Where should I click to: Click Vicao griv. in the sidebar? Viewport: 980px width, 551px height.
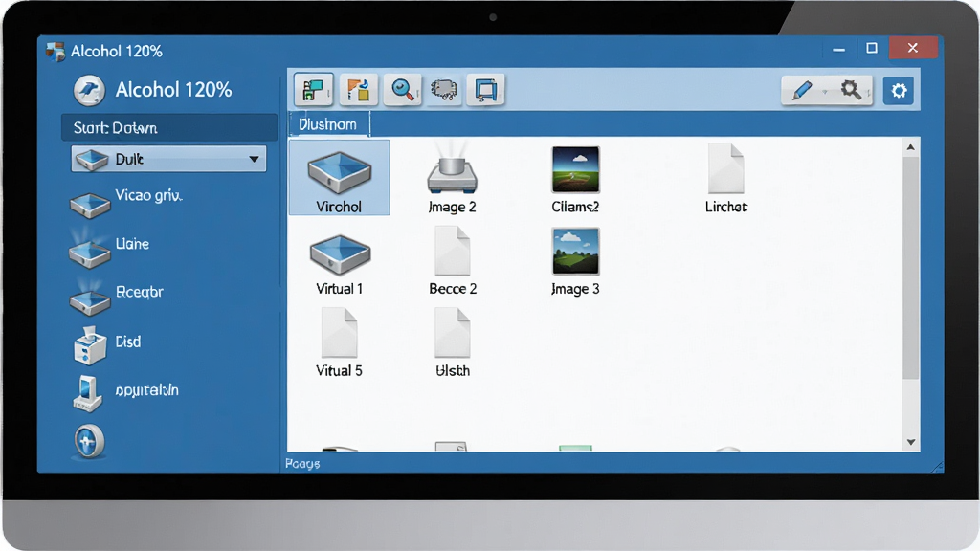126,203
